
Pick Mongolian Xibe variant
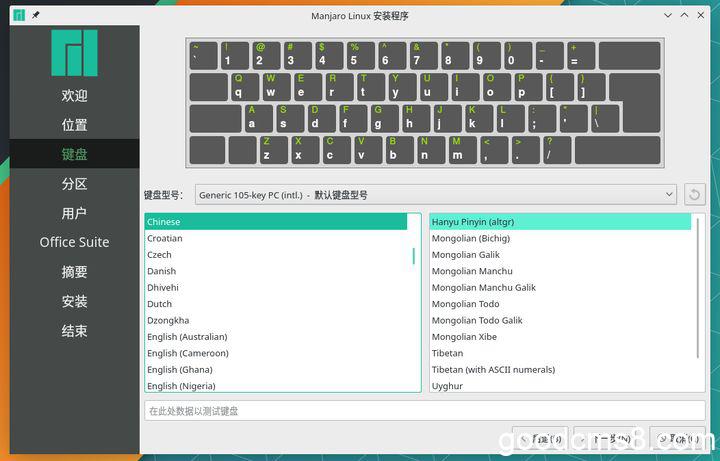(x=561, y=337)
